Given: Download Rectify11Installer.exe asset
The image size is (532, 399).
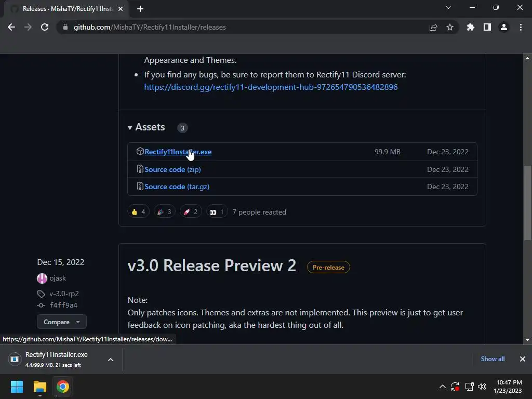Looking at the screenshot, I should pos(178,152).
